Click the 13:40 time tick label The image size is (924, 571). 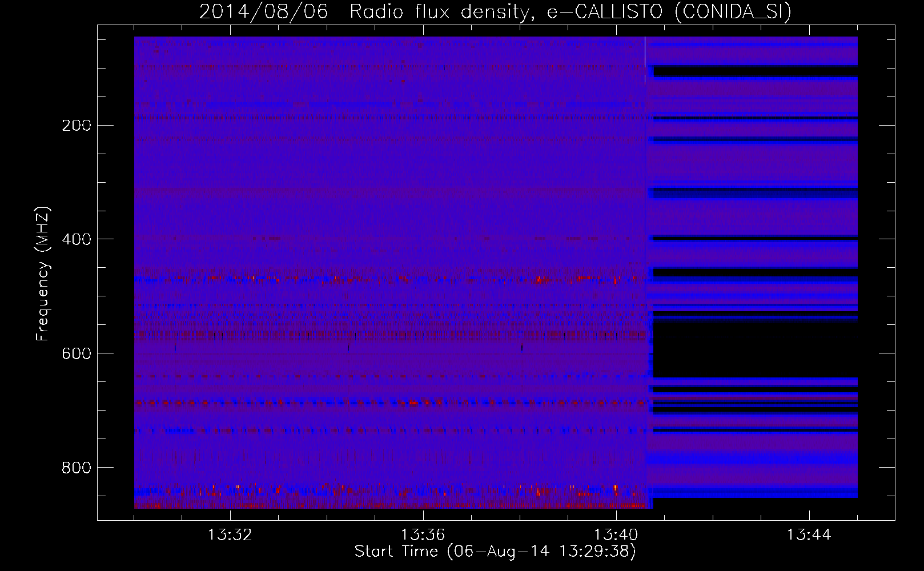tap(616, 535)
